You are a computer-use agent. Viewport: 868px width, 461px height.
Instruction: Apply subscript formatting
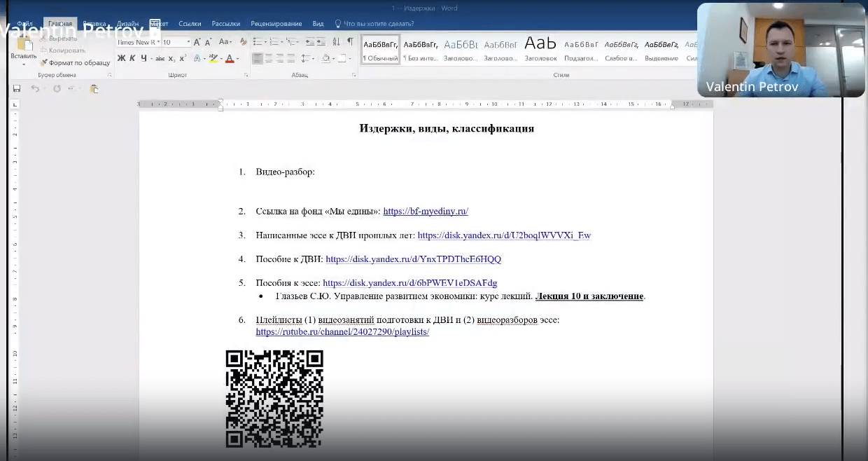click(x=171, y=58)
